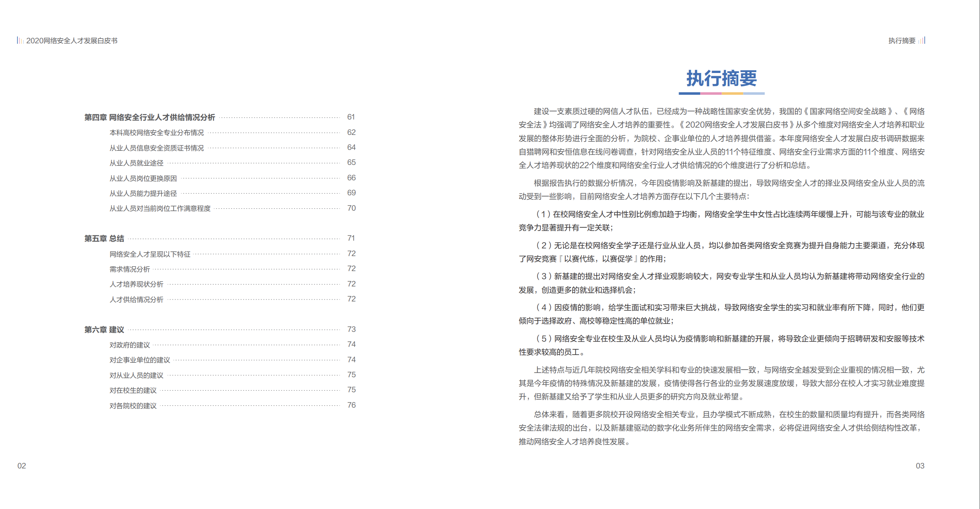The image size is (980, 509).
Task: Open 从业人员能力提升途径 entry
Action: coord(142,193)
